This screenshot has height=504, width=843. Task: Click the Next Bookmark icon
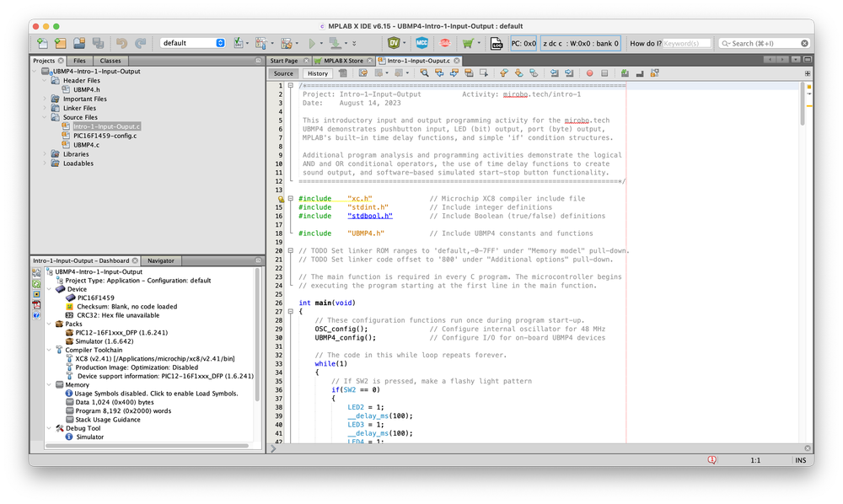(518, 73)
